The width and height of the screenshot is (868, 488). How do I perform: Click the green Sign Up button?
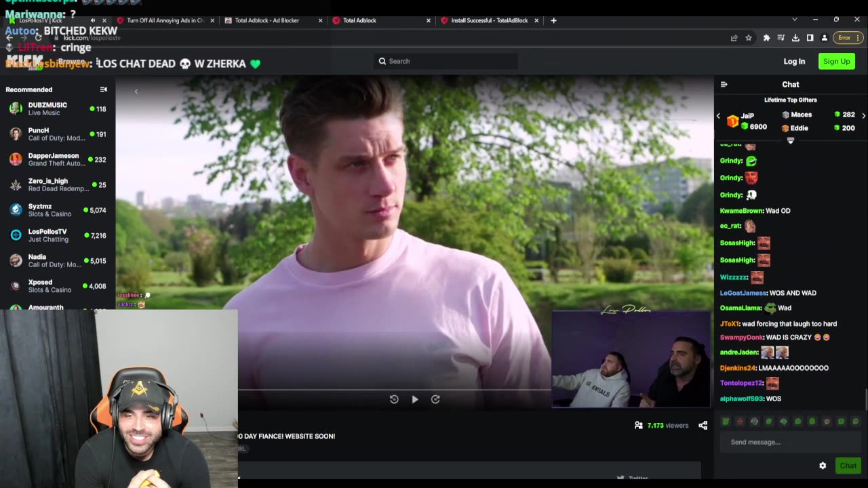[x=836, y=61]
